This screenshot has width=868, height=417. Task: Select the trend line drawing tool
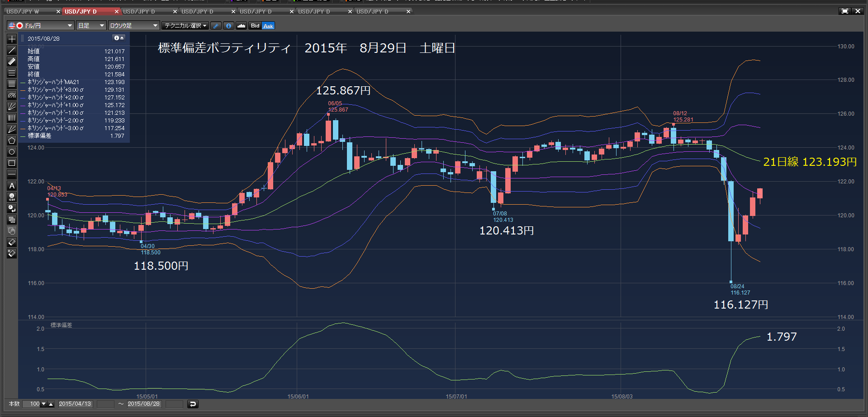[x=12, y=50]
